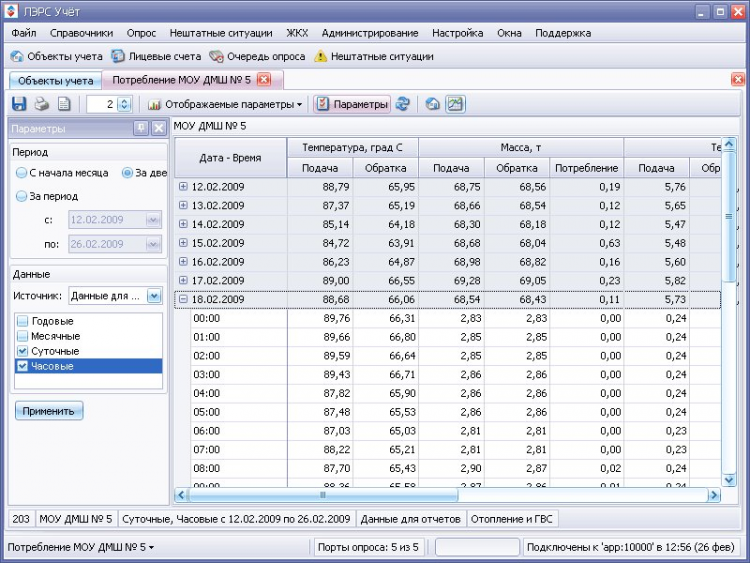The image size is (750, 563).
Task: Collapse the 18.02.2009 row
Action: click(x=183, y=299)
